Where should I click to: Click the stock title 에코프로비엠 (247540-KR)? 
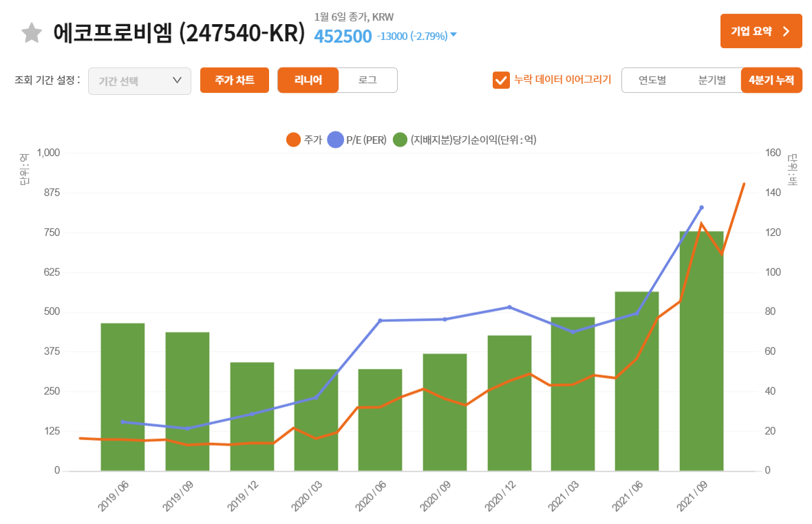[179, 33]
